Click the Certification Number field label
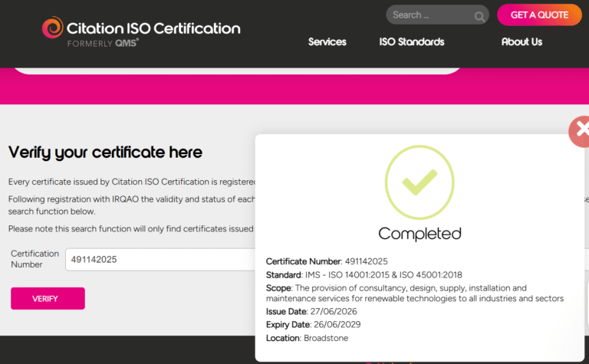 point(35,259)
